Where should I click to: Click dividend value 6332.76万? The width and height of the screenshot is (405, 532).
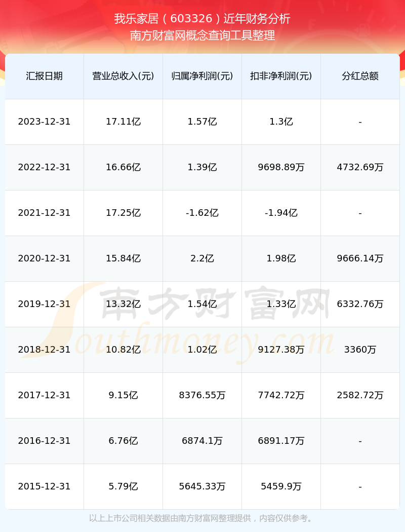point(360,304)
